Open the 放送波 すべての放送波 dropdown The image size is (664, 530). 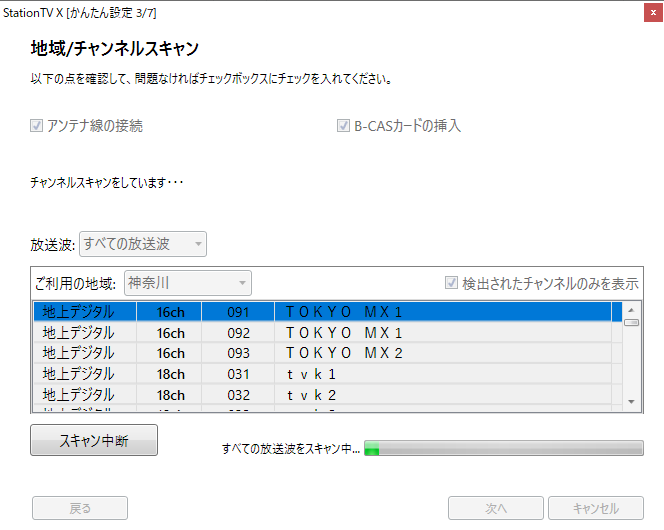[143, 244]
